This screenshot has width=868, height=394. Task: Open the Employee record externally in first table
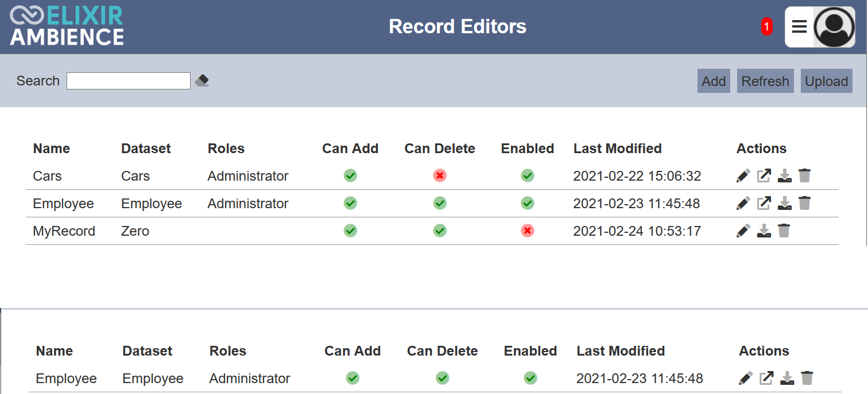pos(764,203)
